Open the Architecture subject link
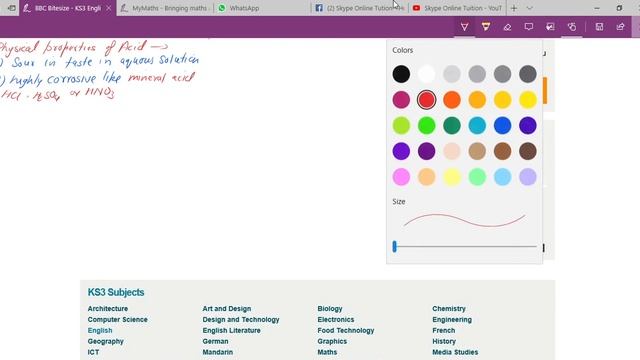 pyautogui.click(x=108, y=309)
